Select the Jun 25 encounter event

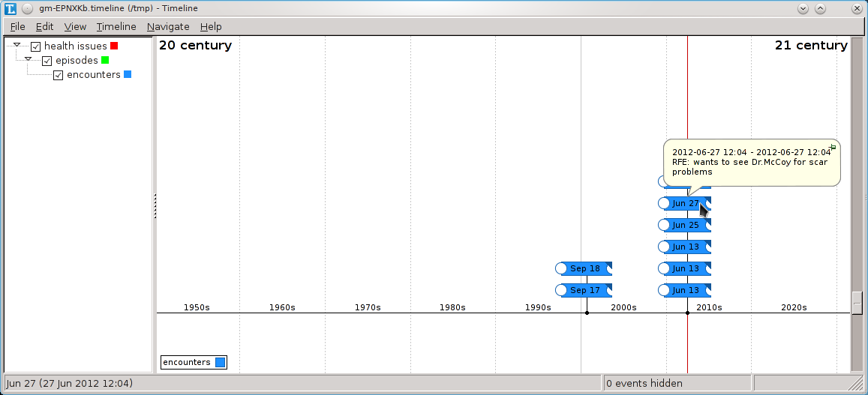tap(685, 225)
